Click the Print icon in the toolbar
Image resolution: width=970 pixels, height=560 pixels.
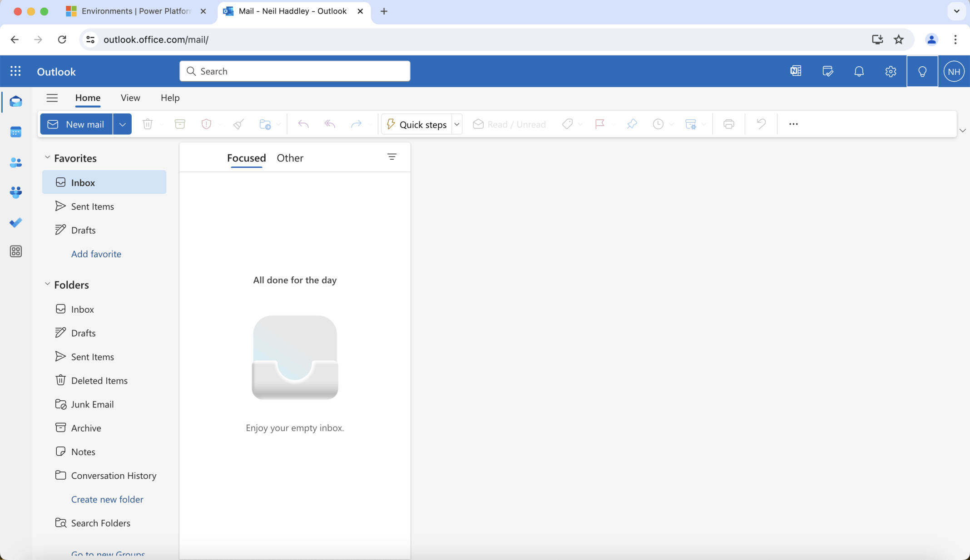click(728, 124)
